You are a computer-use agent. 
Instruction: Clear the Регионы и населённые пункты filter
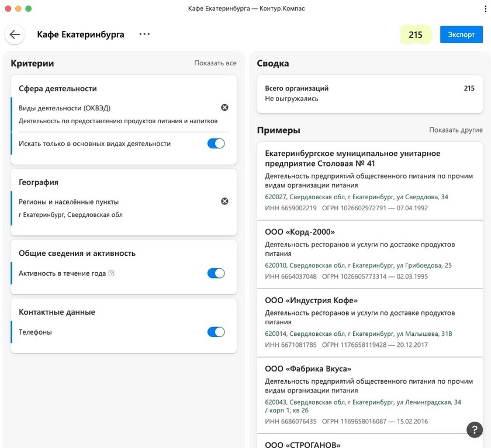[224, 201]
